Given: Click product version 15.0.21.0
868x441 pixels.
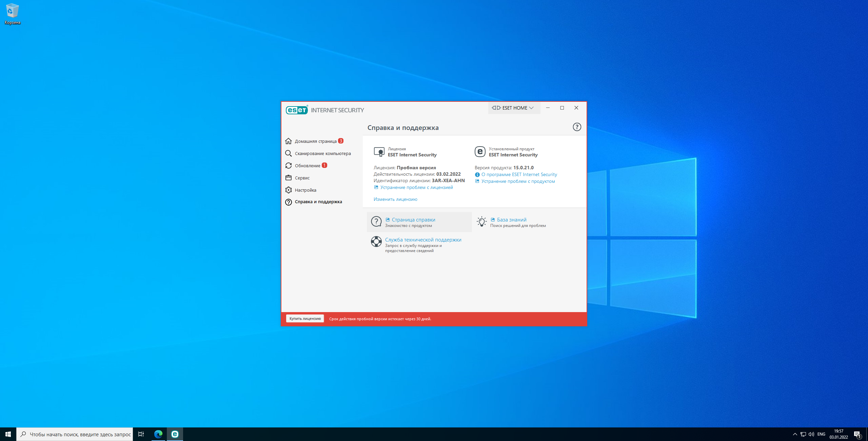Looking at the screenshot, I should click(x=523, y=168).
